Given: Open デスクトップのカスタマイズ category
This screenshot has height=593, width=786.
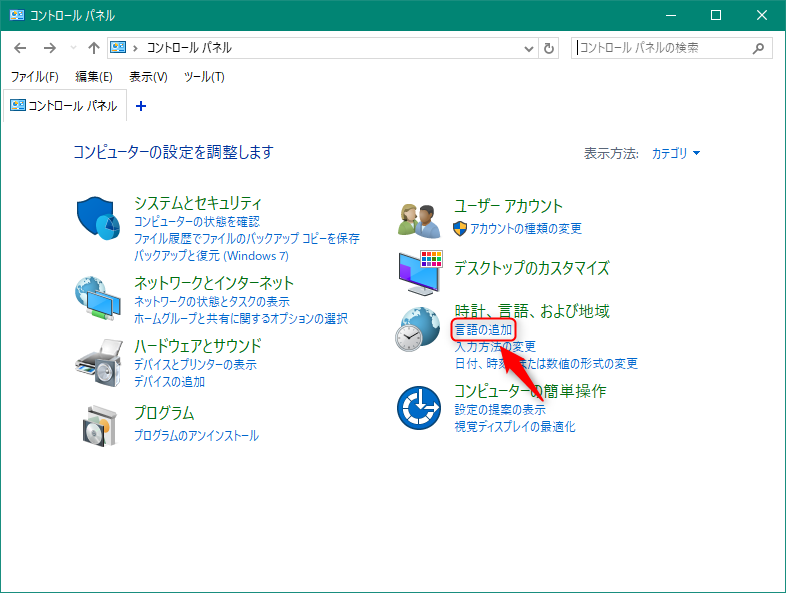Looking at the screenshot, I should (x=531, y=268).
